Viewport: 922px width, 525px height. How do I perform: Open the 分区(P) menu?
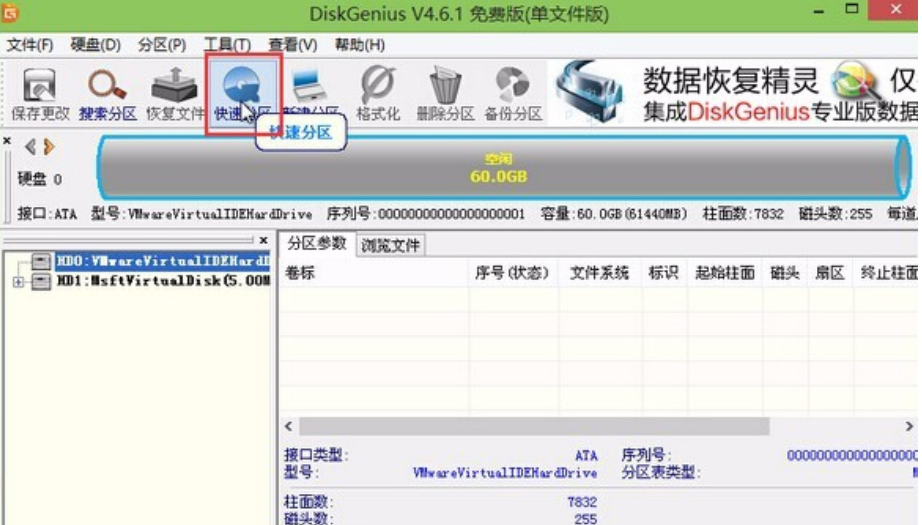[x=162, y=45]
